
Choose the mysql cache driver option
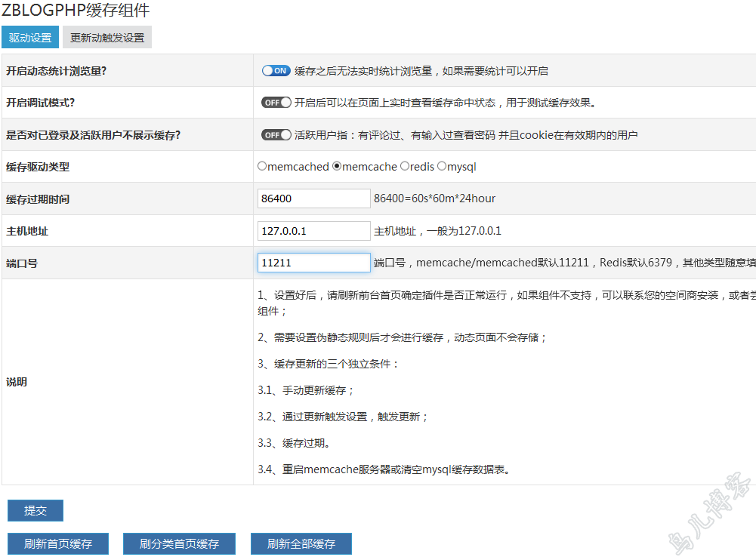pyautogui.click(x=442, y=166)
